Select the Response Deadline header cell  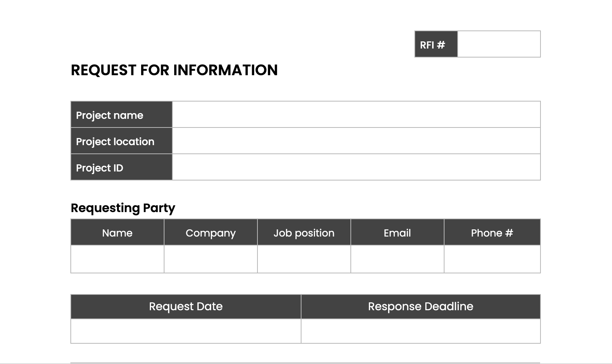(420, 306)
